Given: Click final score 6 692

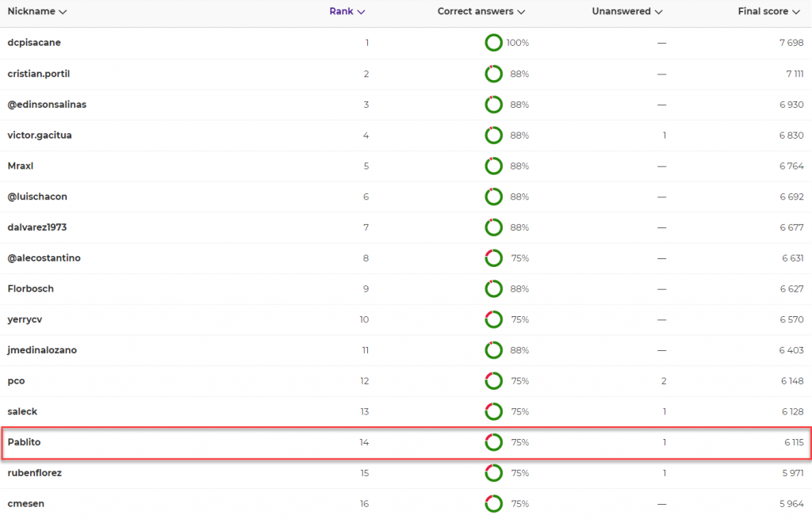Looking at the screenshot, I should tap(791, 197).
